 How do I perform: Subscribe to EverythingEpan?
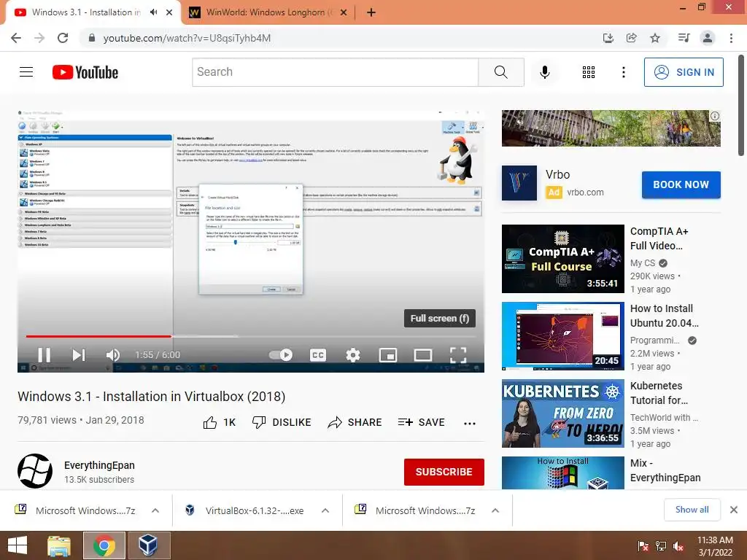pos(444,472)
